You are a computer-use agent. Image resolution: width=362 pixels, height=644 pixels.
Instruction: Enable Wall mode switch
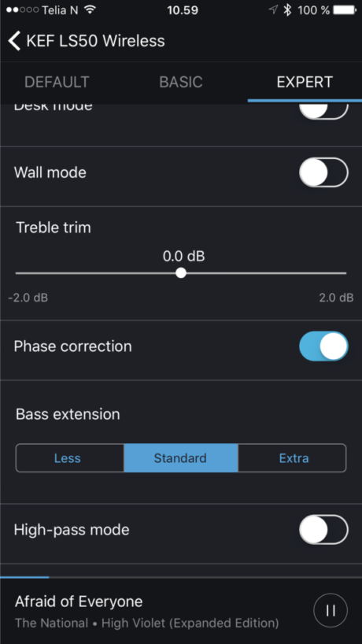coord(323,172)
